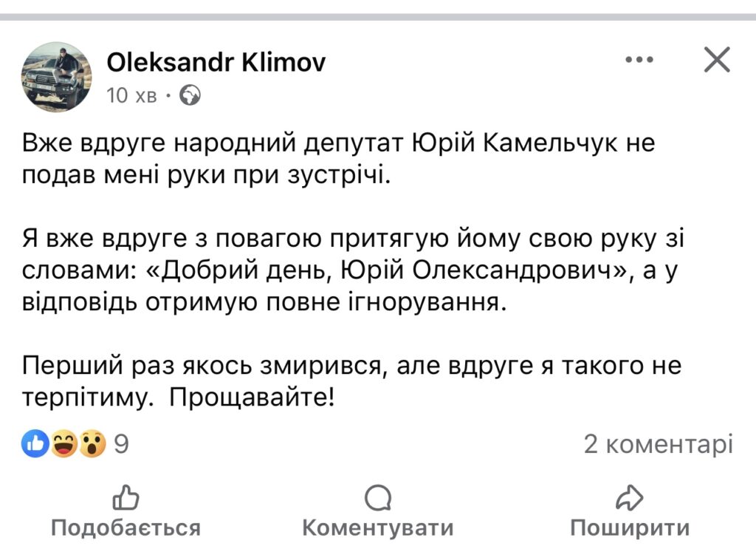Click the Oleksandr Klimov author name
This screenshot has width=756, height=546.
tap(216, 63)
